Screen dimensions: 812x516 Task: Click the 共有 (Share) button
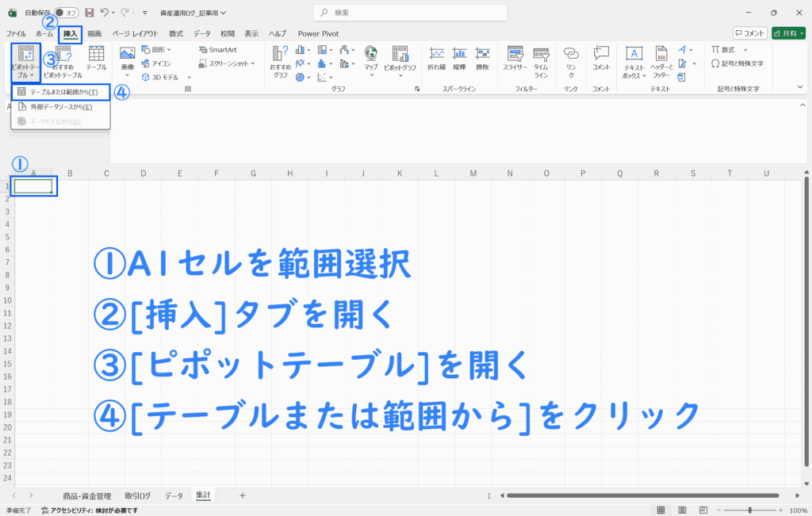[788, 33]
